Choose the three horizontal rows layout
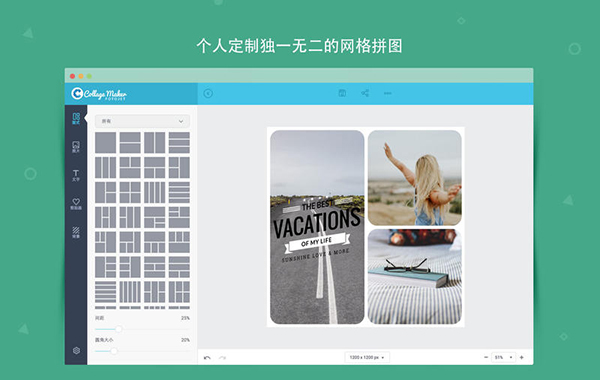This screenshot has width=600, height=380. 179,143
